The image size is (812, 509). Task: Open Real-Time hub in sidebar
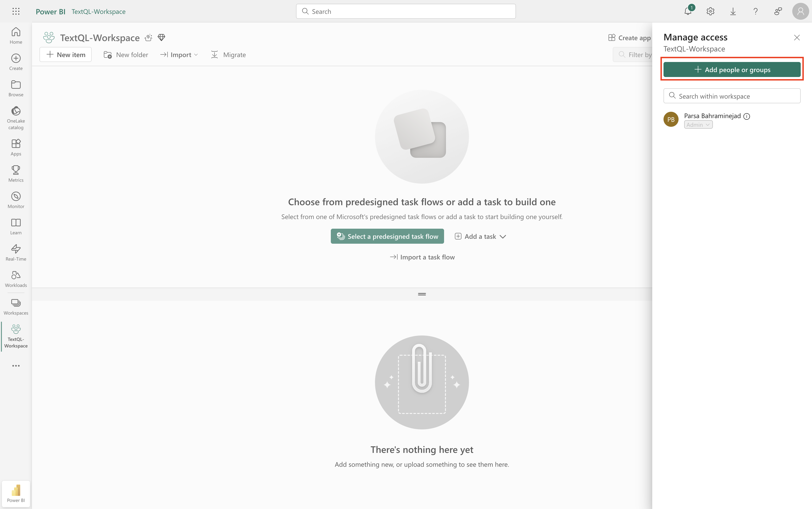tap(16, 252)
